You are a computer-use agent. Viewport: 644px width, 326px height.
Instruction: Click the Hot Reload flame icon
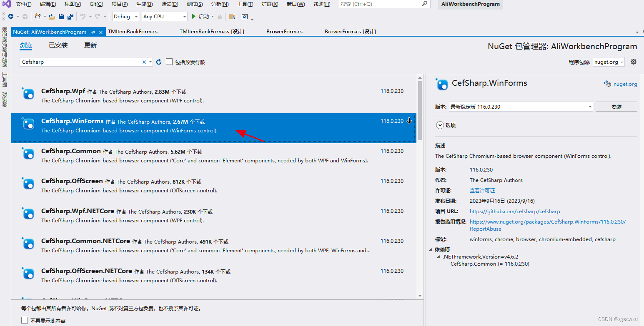219,17
